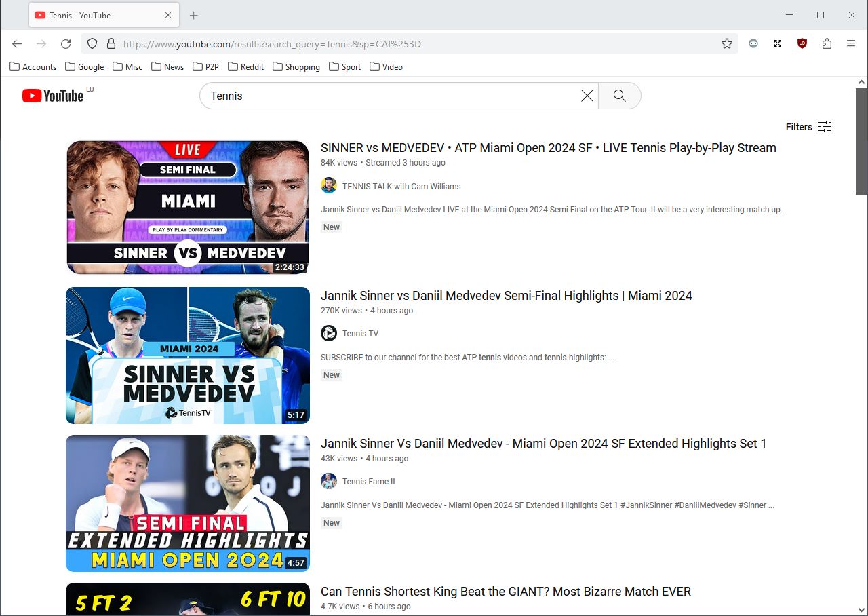Click the scrollbar down arrow
Image resolution: width=868 pixels, height=616 pixels.
point(862,610)
